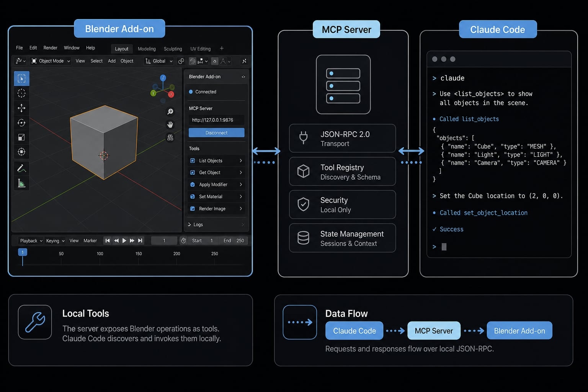The image size is (588, 392).
Task: Select the Scale tool in Blender toolbar
Action: pos(21,137)
